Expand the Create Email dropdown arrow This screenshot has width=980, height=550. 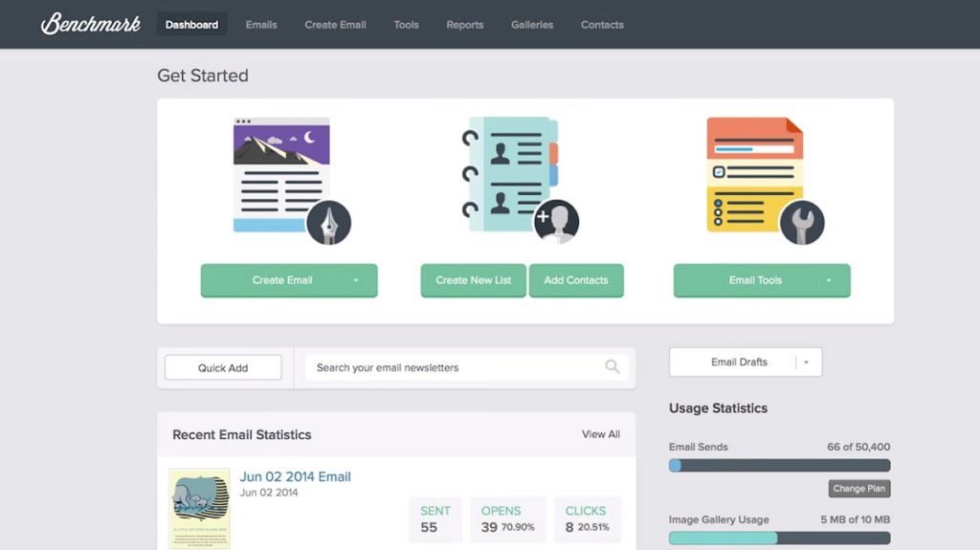pyautogui.click(x=356, y=280)
